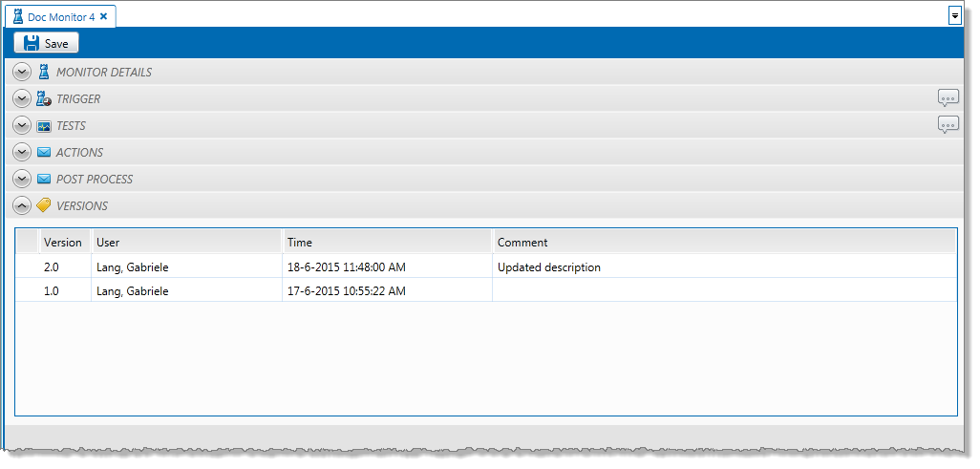Expand the Post Process section
The image size is (980, 469).
click(x=22, y=180)
